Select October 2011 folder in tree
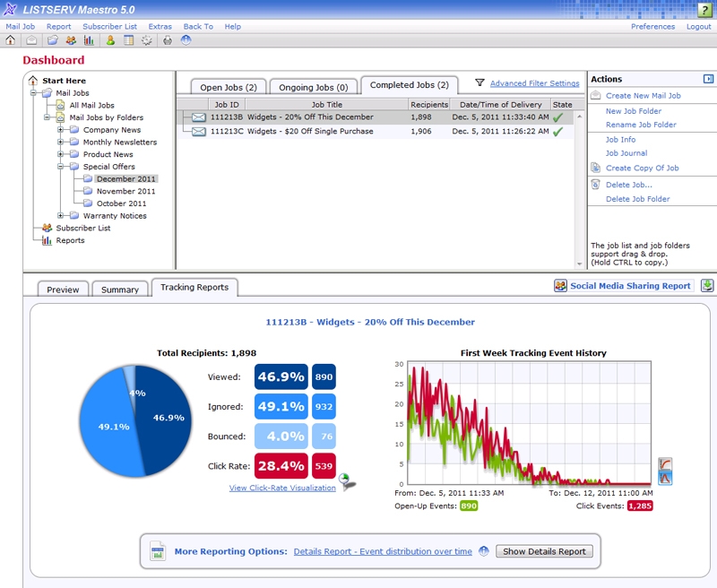 click(x=121, y=203)
